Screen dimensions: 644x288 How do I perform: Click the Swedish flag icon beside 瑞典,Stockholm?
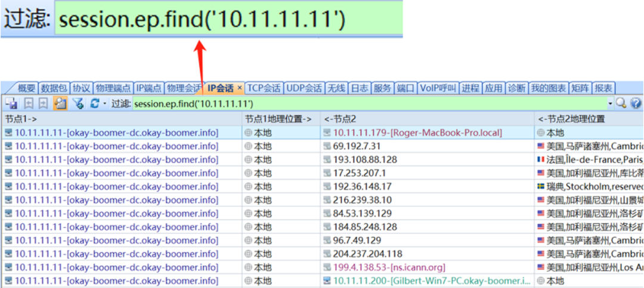(541, 187)
